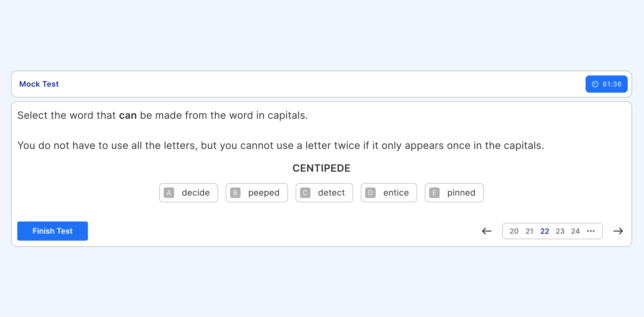Click the currently active page 22
Screen dimensions: 644x317
[x=544, y=231]
